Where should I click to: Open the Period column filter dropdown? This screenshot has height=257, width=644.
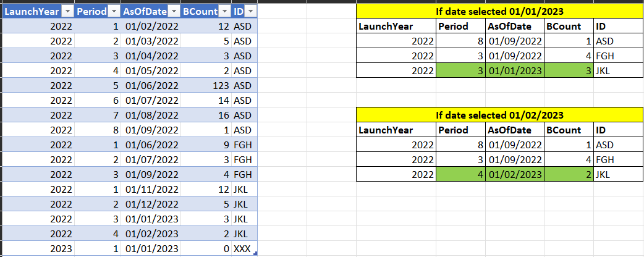(x=114, y=12)
